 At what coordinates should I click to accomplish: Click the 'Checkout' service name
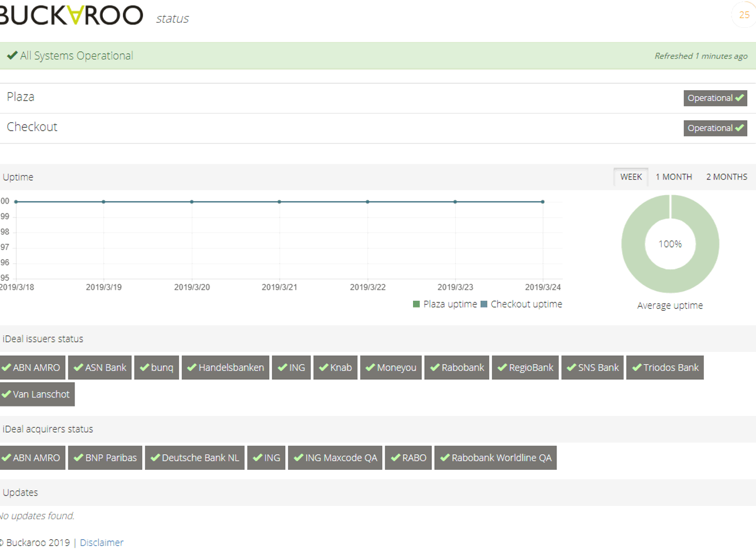32,127
